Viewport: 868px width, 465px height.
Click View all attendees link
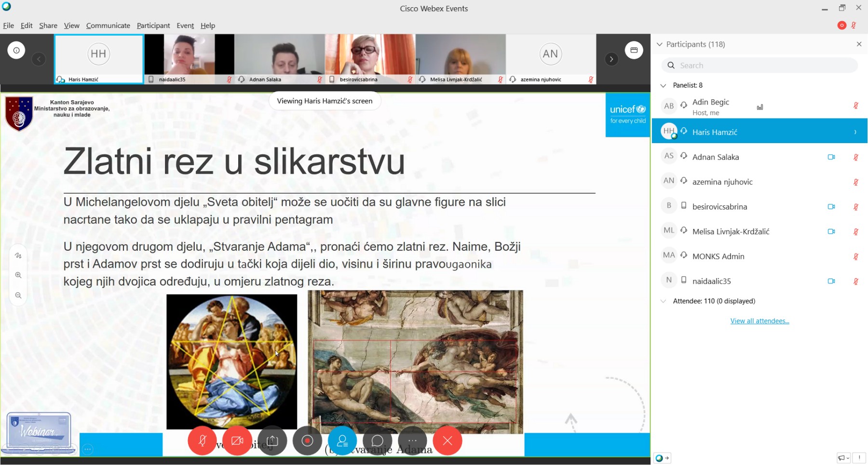tap(759, 321)
